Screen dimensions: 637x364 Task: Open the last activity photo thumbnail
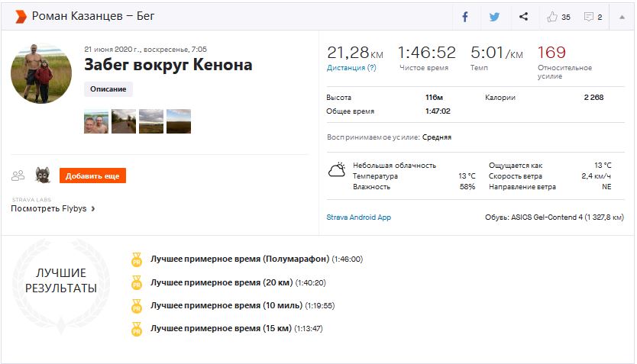click(x=179, y=121)
